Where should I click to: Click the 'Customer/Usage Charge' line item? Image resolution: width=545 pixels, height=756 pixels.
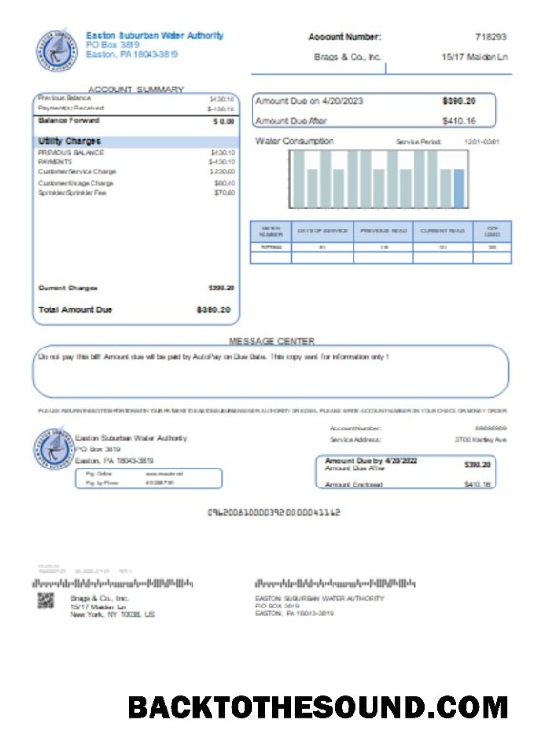[x=75, y=183]
